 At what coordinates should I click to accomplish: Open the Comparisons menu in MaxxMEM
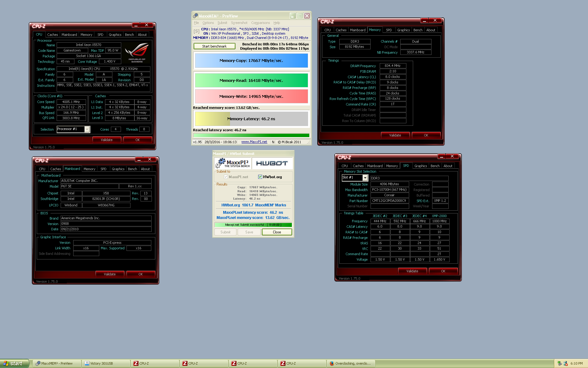260,23
